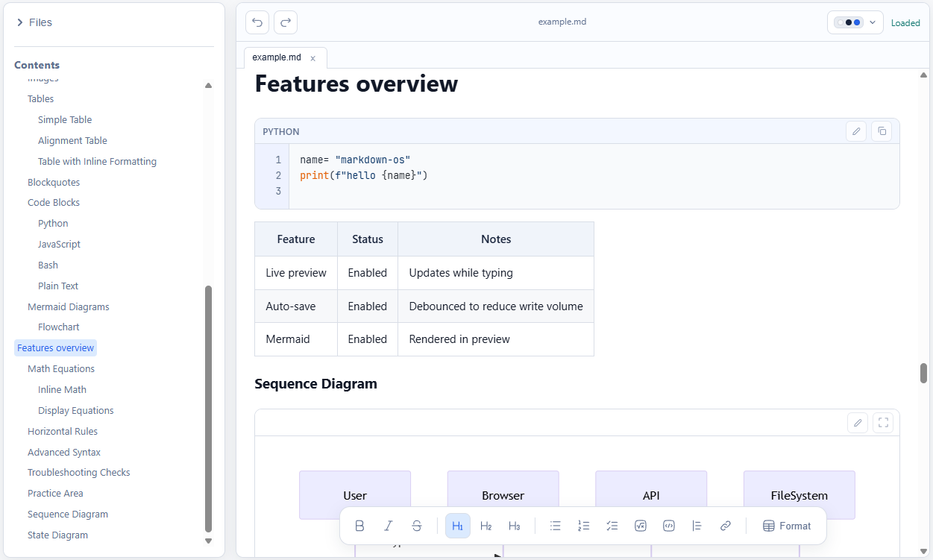933x560 pixels.
Task: Select the dark theme dot swatch
Action: pos(849,22)
